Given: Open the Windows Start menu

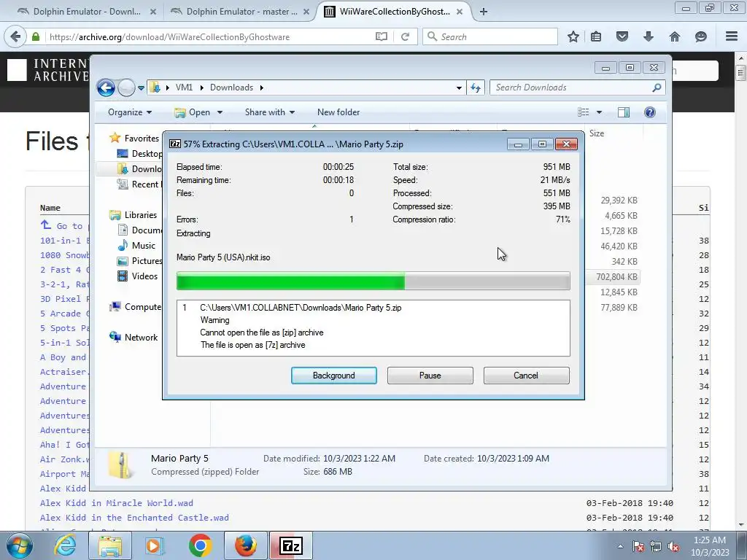Looking at the screenshot, I should [x=19, y=545].
